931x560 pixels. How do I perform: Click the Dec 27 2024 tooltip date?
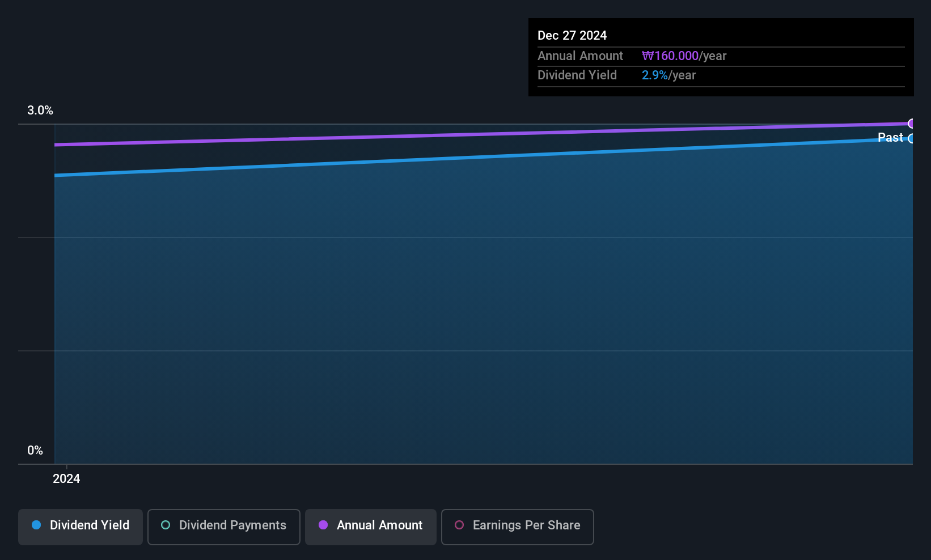[572, 36]
